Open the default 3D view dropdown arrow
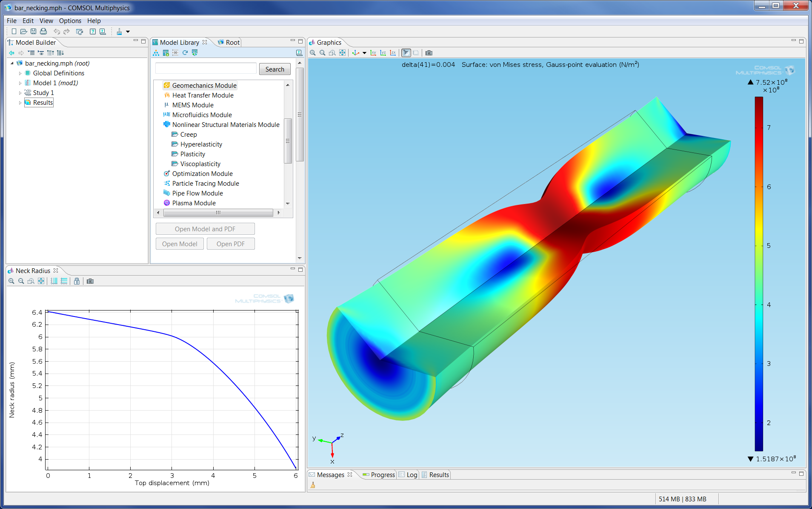The width and height of the screenshot is (812, 509). (364, 53)
